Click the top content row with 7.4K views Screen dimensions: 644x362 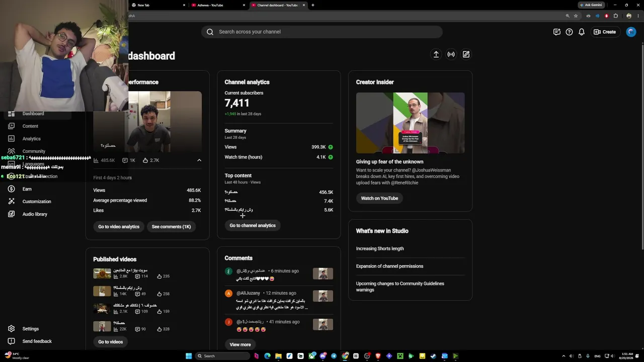pyautogui.click(x=279, y=201)
